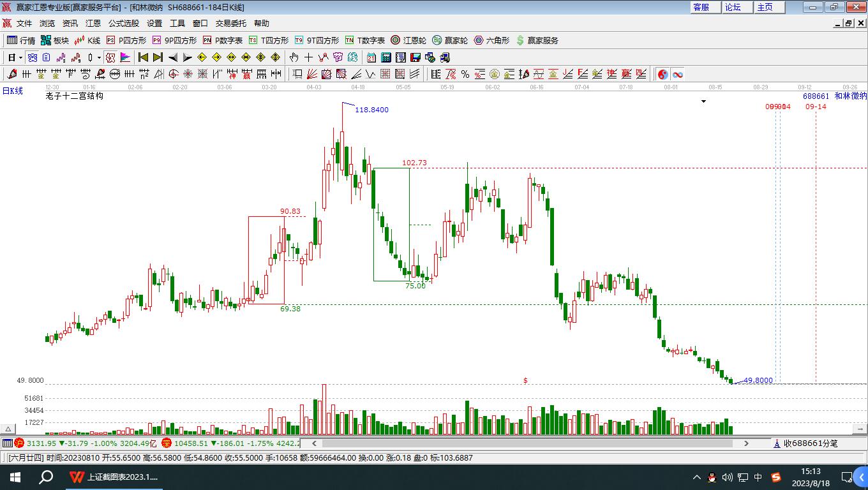The image size is (868, 490).
Task: Open the 9P四方形 tool
Action: [x=174, y=40]
